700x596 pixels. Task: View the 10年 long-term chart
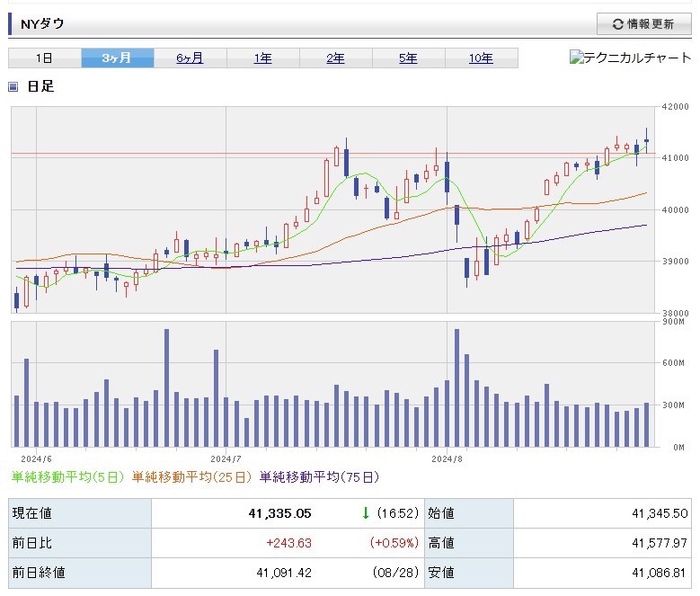click(x=481, y=58)
